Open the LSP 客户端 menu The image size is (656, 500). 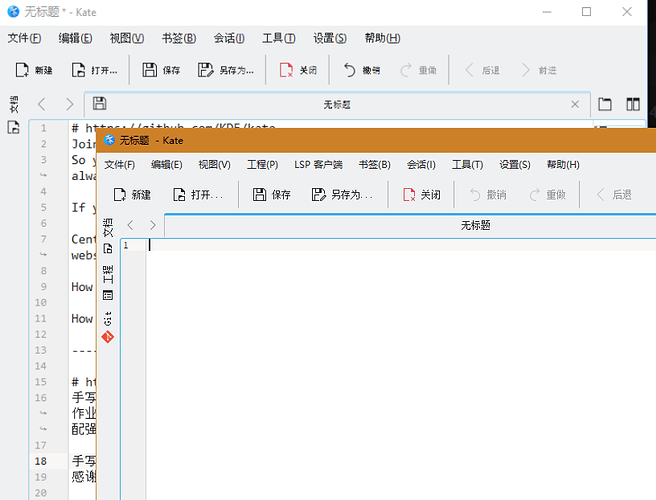(318, 164)
